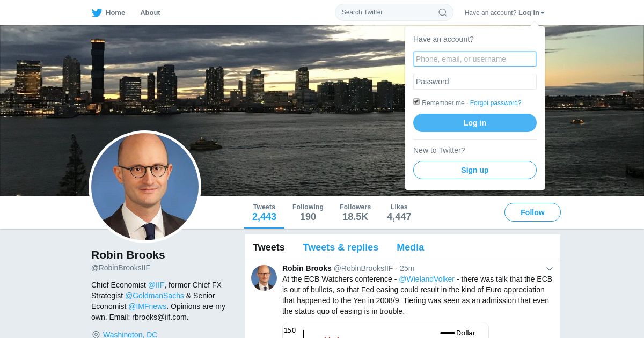Click the Twitter bird logo icon
The height and width of the screenshot is (338, 644).
click(97, 12)
